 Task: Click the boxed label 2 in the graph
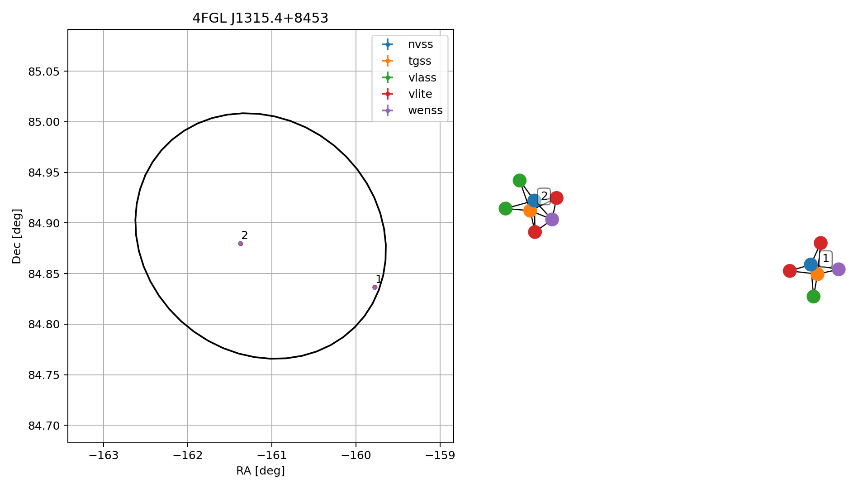click(544, 196)
